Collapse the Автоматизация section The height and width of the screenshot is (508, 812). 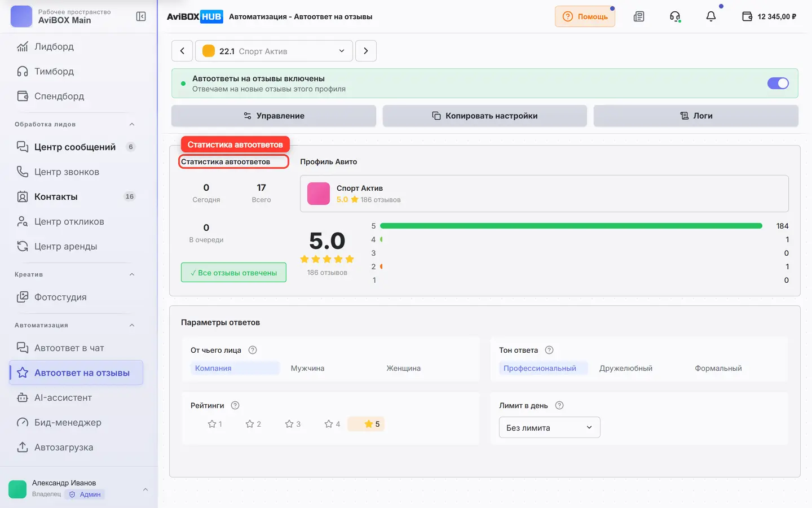[x=132, y=325]
